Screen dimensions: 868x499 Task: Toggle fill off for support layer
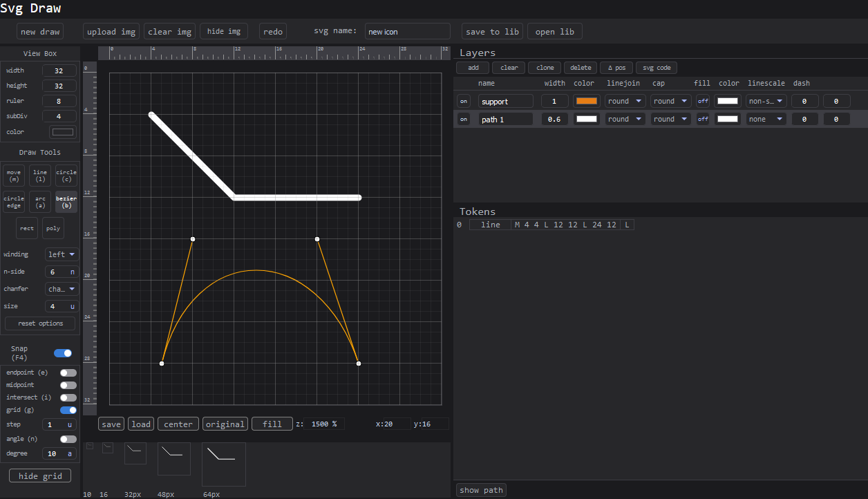tap(703, 101)
